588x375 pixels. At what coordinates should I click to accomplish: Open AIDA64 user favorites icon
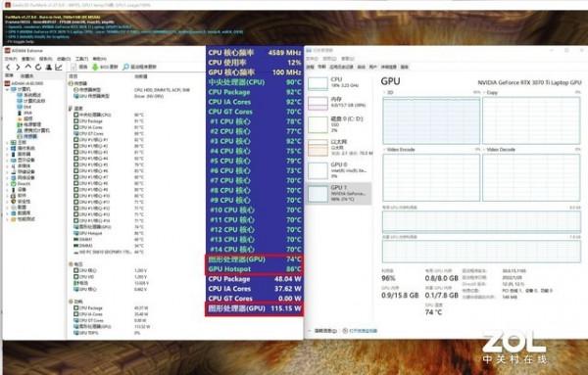coord(48,67)
